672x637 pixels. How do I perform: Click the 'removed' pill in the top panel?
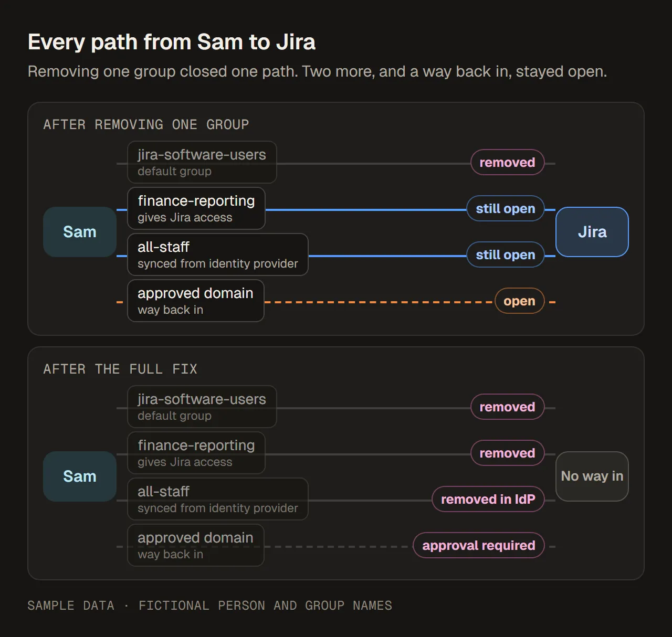[508, 162]
